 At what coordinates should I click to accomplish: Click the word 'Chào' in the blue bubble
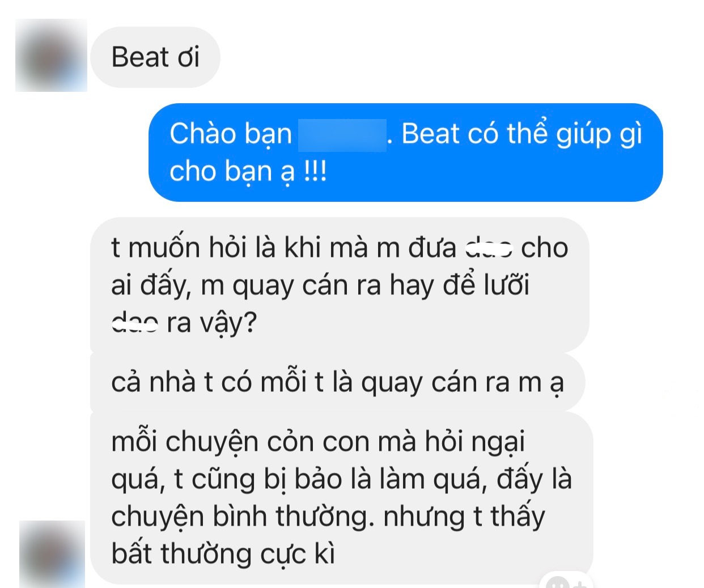point(203,134)
